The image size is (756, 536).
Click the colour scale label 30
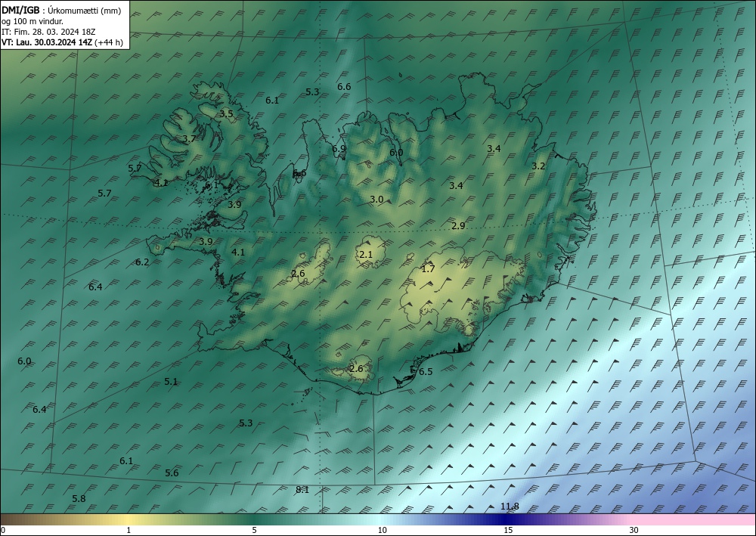pyautogui.click(x=634, y=530)
